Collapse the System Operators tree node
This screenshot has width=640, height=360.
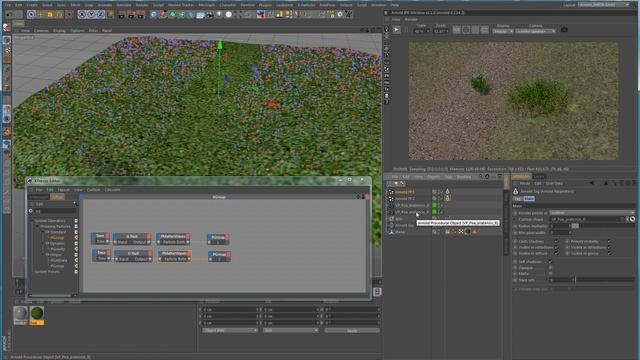(x=32, y=220)
